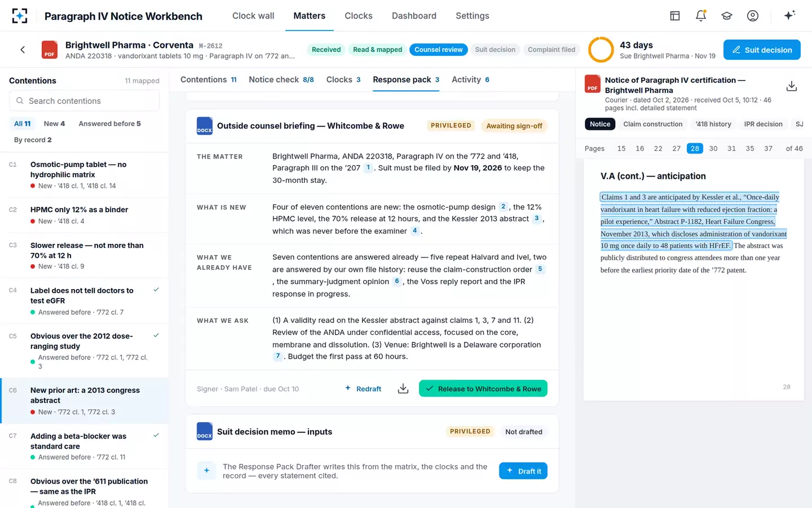Click the 43 days countdown ring

click(601, 50)
